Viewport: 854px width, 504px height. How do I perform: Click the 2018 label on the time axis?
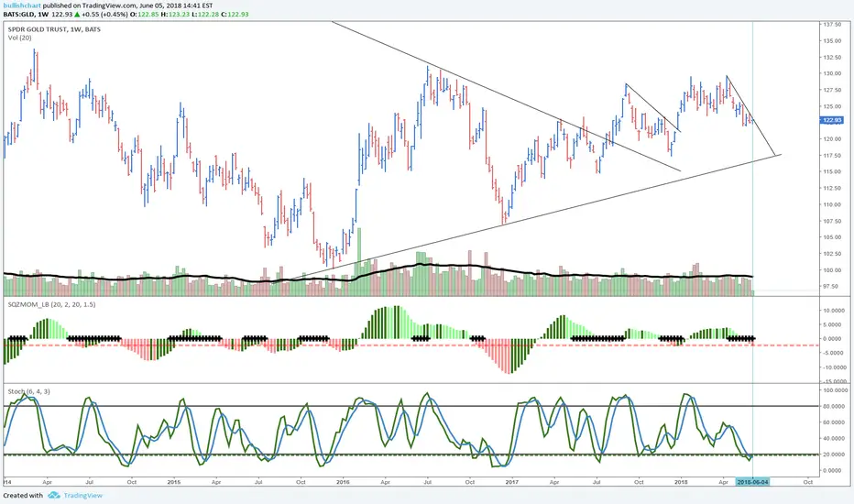click(681, 482)
